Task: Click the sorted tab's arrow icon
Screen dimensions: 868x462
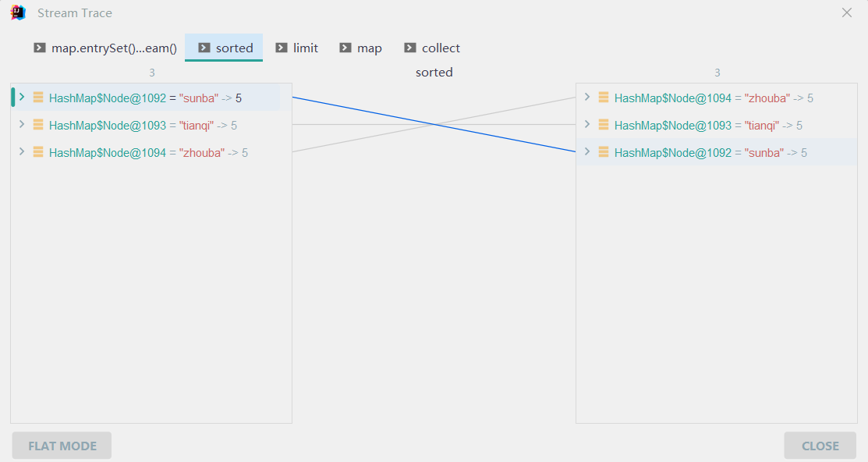Action: (x=204, y=48)
